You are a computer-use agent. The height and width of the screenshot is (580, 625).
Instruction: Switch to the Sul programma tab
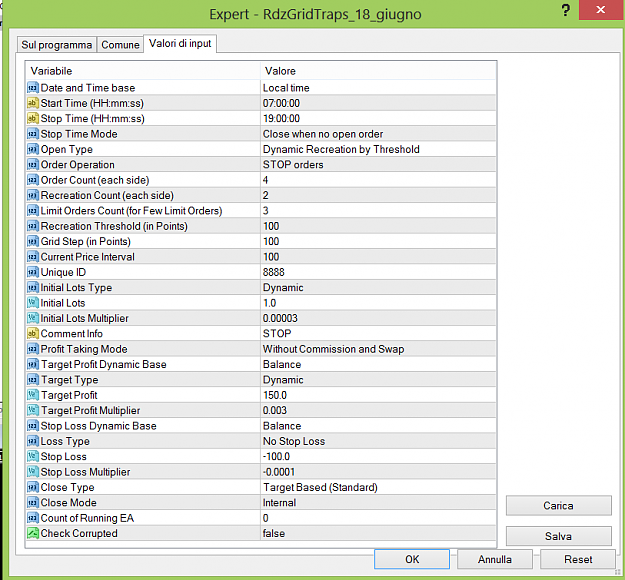pos(57,45)
